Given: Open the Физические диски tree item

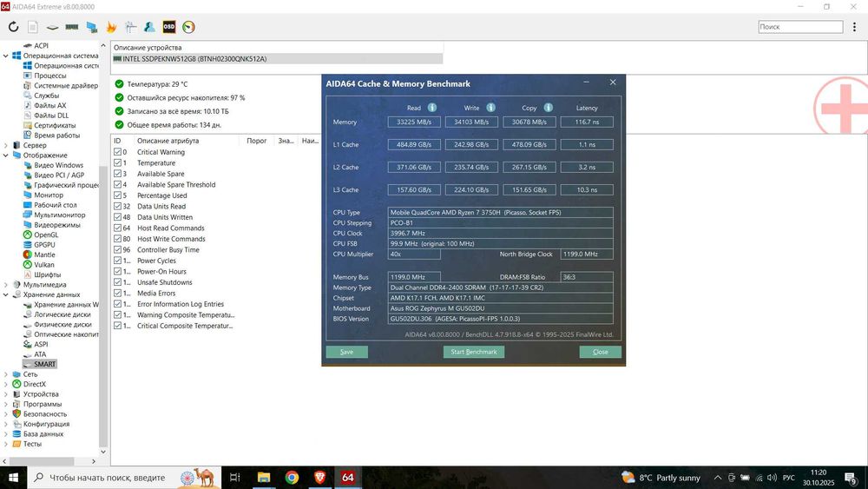Looking at the screenshot, I should [x=57, y=325].
